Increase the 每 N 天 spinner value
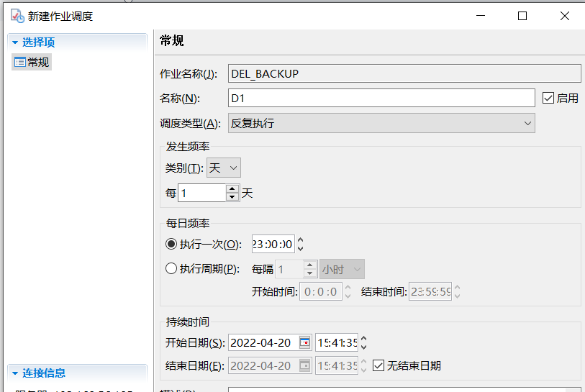 click(232, 188)
